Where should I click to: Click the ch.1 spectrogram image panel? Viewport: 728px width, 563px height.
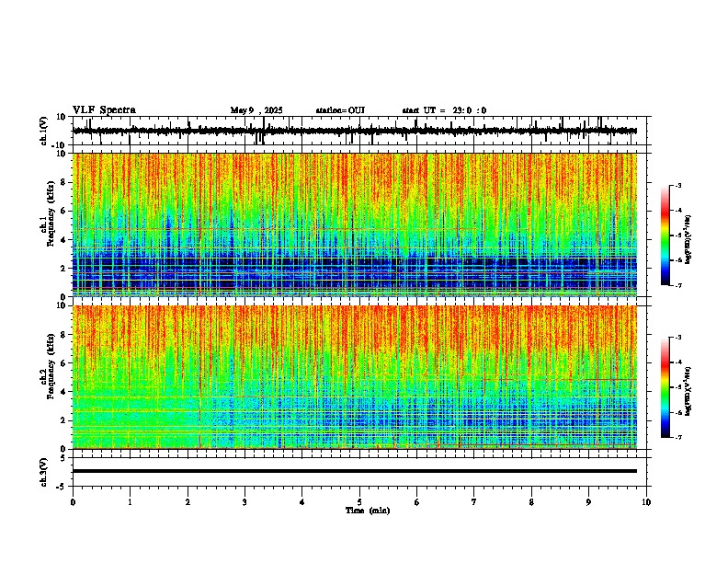[355, 224]
